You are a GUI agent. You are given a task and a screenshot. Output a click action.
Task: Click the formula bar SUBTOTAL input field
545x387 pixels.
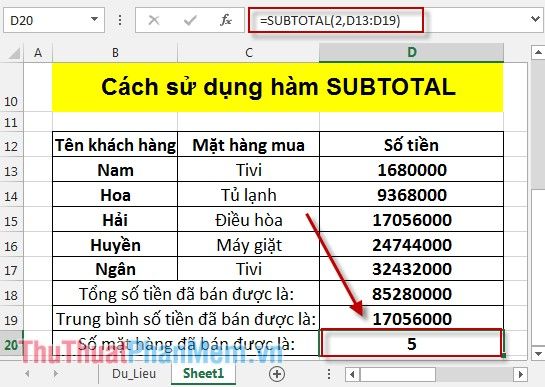point(336,21)
